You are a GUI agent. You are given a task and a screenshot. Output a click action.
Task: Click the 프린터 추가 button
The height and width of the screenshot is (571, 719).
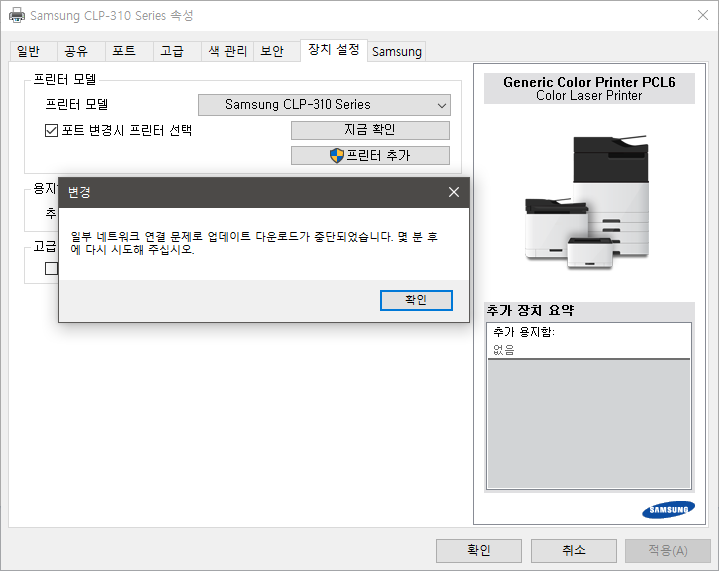[370, 155]
